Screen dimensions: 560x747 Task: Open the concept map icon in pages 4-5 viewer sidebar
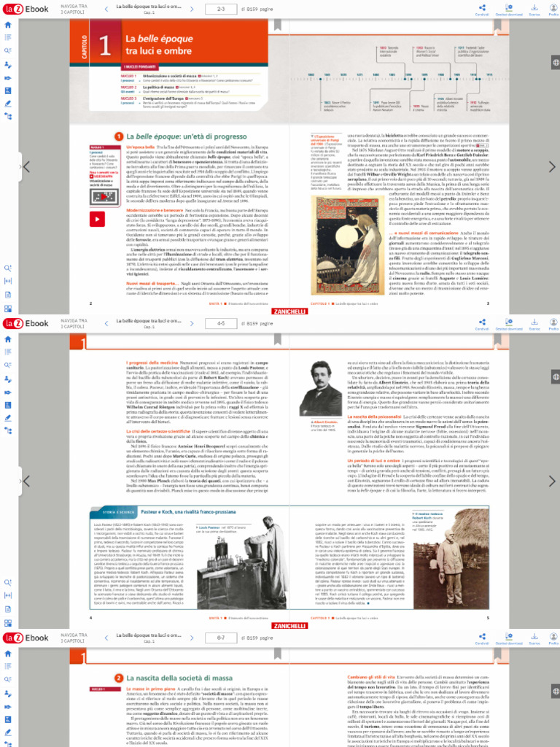tap(7, 430)
